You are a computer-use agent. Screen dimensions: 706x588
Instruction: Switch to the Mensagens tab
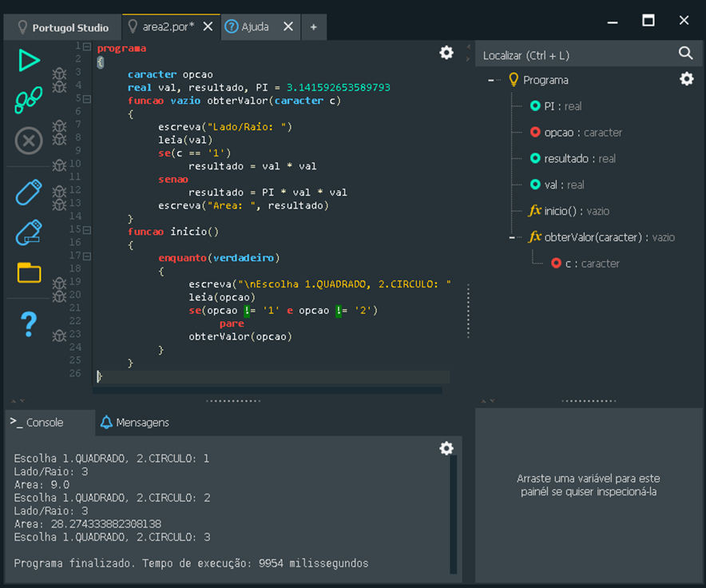(134, 423)
